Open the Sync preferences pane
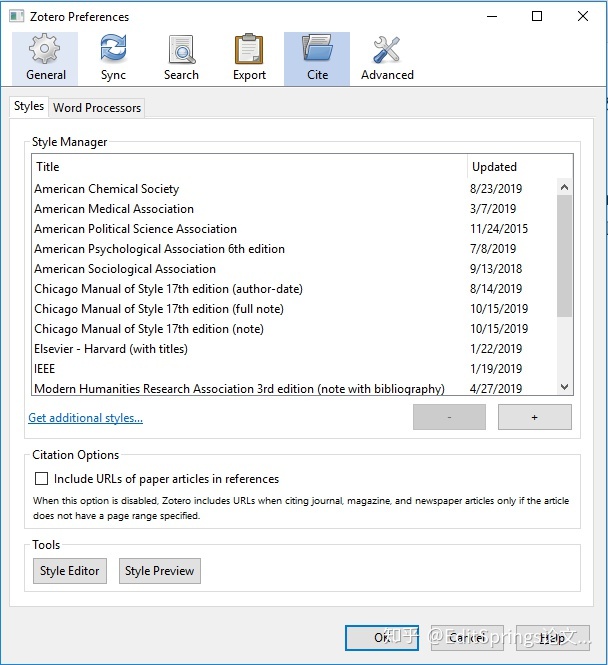 pyautogui.click(x=113, y=59)
